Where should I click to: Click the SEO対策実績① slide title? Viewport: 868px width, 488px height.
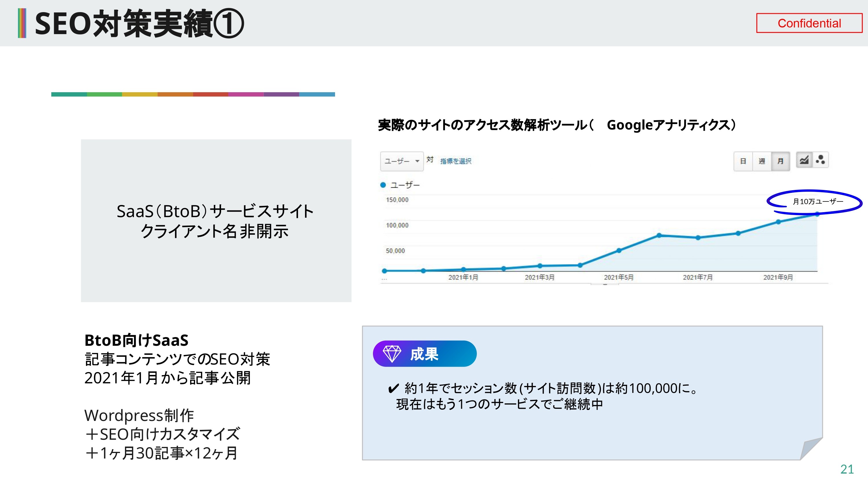point(139,24)
